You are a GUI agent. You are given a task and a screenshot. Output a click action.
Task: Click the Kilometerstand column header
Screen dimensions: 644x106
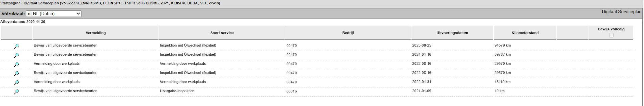pyautogui.click(x=525, y=33)
